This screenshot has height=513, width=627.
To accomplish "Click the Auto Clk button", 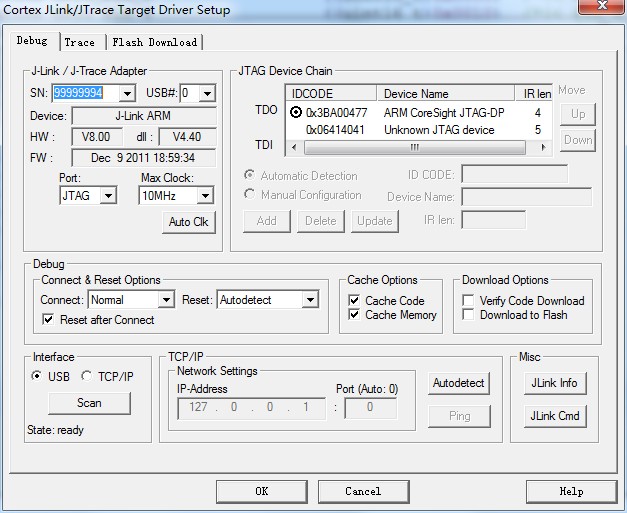I will point(189,222).
